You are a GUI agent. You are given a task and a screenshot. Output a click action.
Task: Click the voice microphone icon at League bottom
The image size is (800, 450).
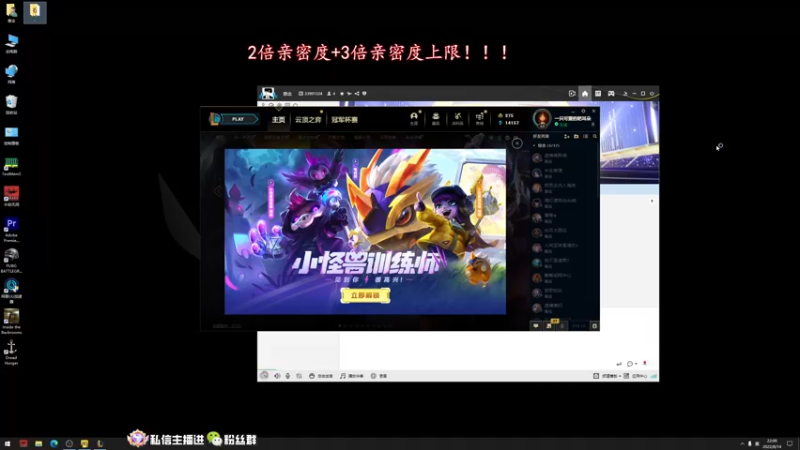[562, 326]
